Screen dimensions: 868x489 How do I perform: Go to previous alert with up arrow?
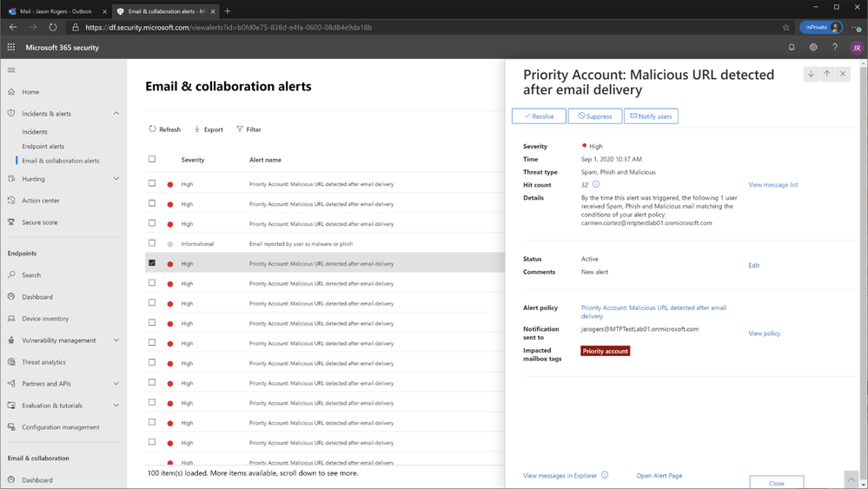[x=827, y=75]
